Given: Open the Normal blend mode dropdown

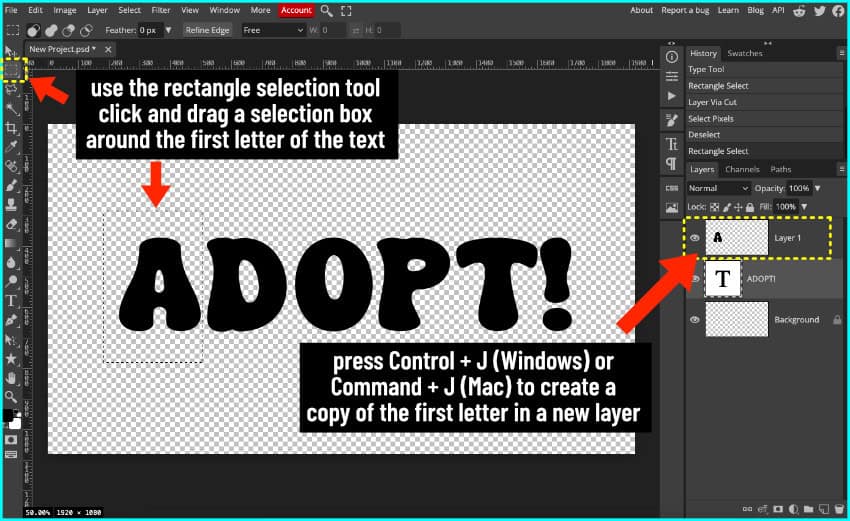Looking at the screenshot, I should pos(718,188).
